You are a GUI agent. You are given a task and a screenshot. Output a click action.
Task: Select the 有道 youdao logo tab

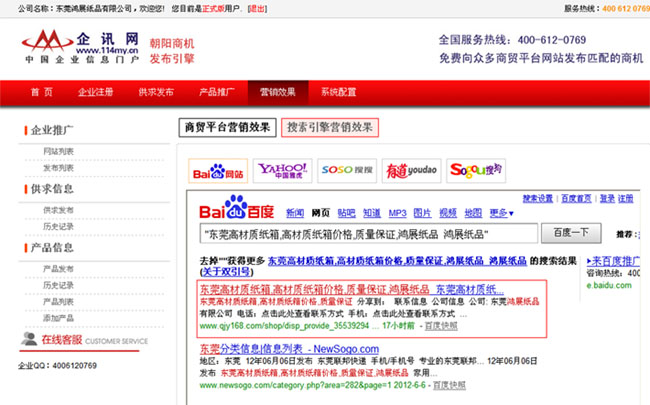(x=412, y=170)
